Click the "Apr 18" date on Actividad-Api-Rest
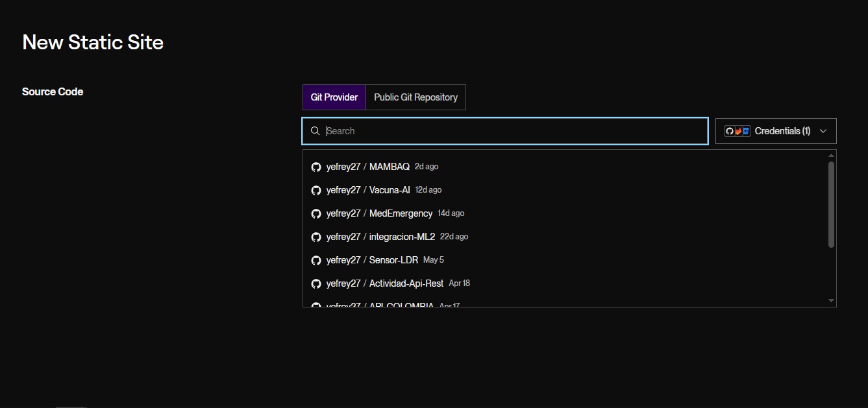The width and height of the screenshot is (868, 408). [460, 283]
